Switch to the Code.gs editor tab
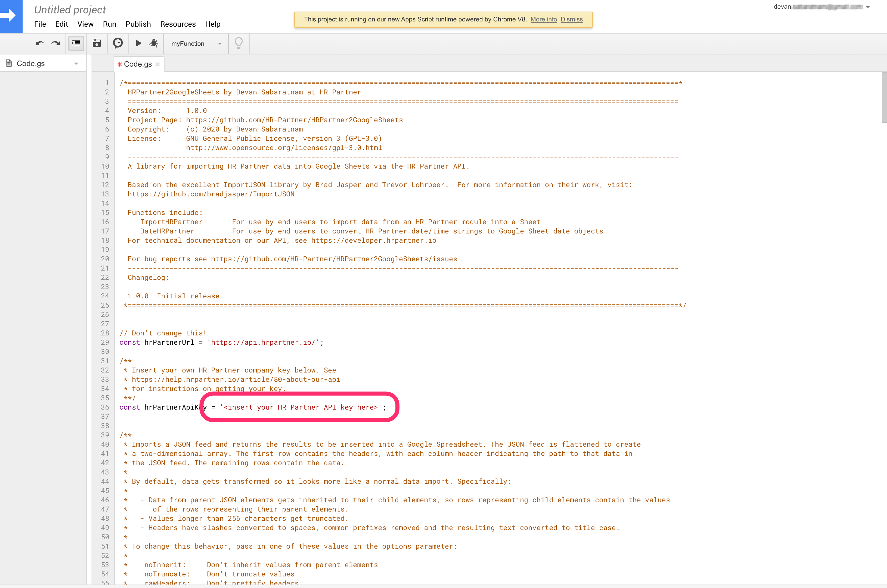Viewport: 887px width, 588px height. 138,64
